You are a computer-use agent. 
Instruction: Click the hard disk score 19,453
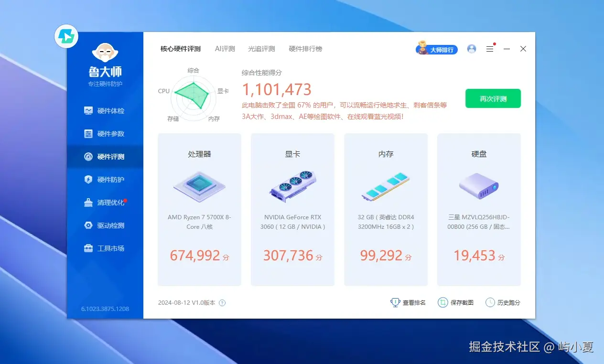click(475, 256)
